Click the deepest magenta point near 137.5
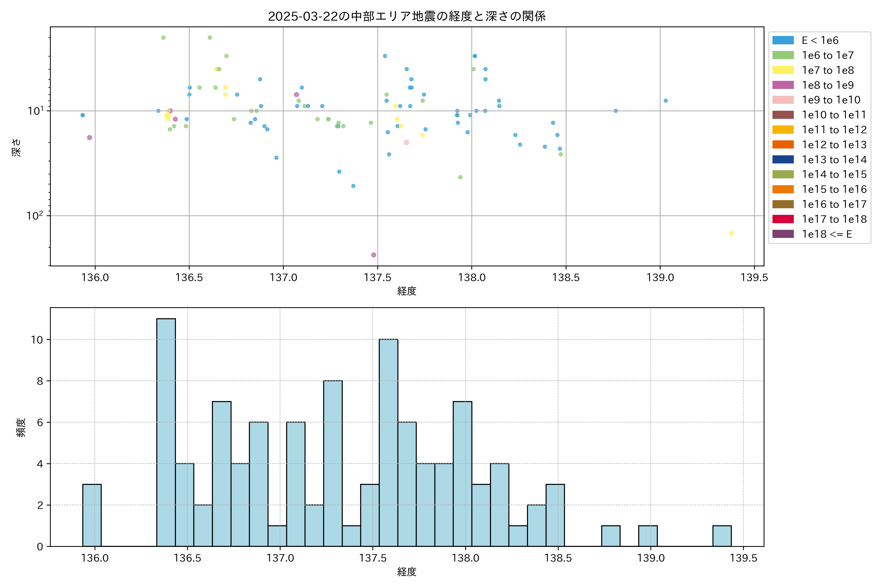Image resolution: width=882 pixels, height=588 pixels. [373, 255]
